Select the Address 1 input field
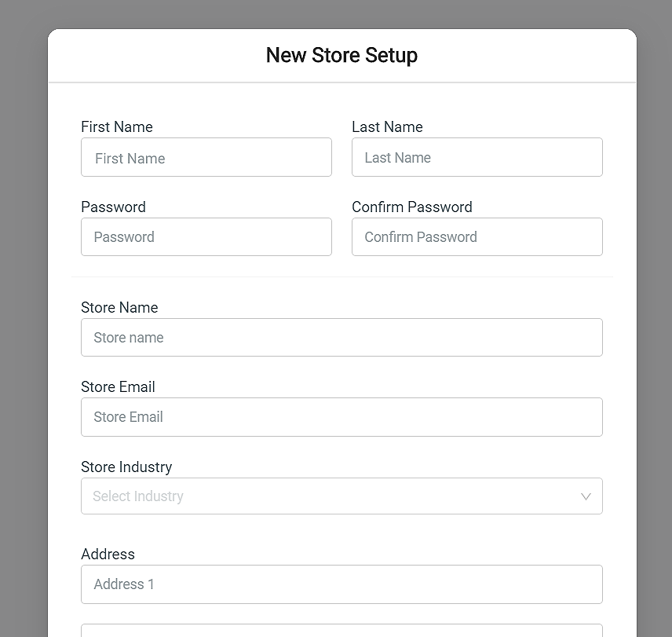 (x=341, y=584)
